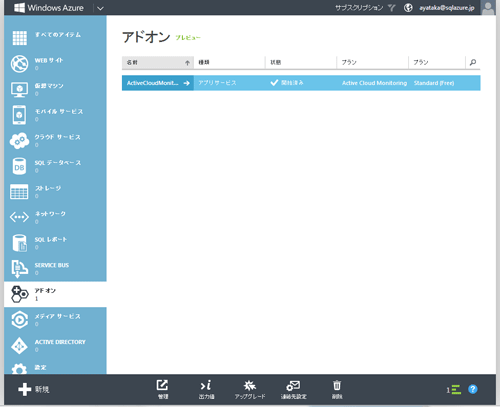Open the Virtual Machines monitor icon

(19, 89)
